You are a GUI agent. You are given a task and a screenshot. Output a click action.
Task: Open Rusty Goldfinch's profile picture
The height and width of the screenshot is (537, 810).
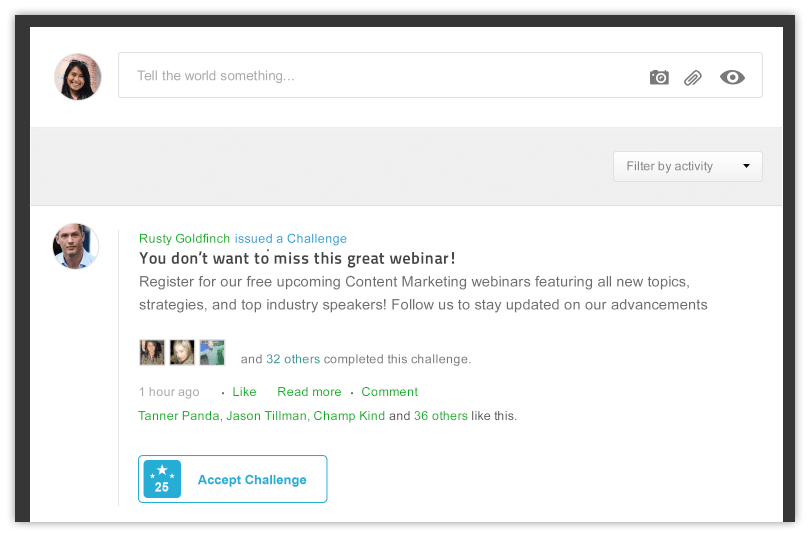coord(76,246)
